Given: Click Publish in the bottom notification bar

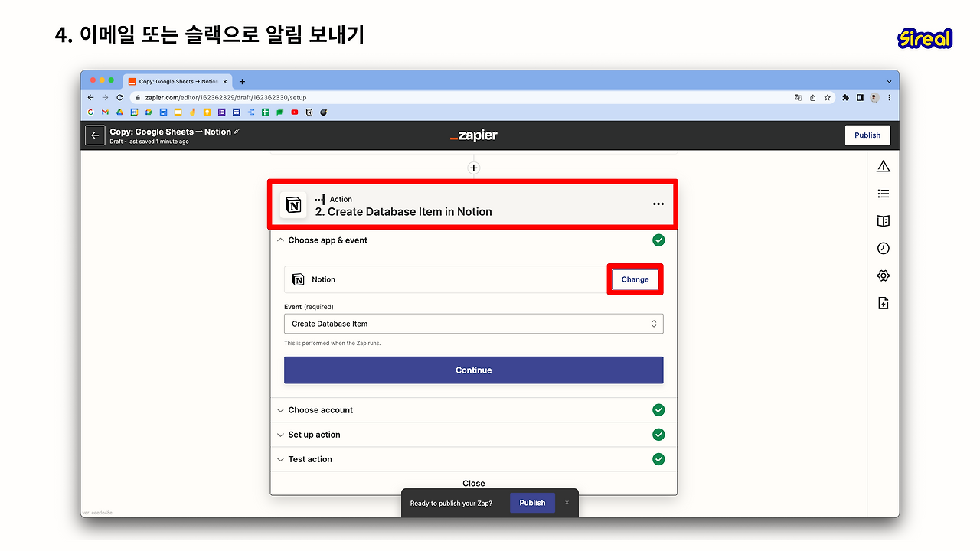Looking at the screenshot, I should (532, 503).
